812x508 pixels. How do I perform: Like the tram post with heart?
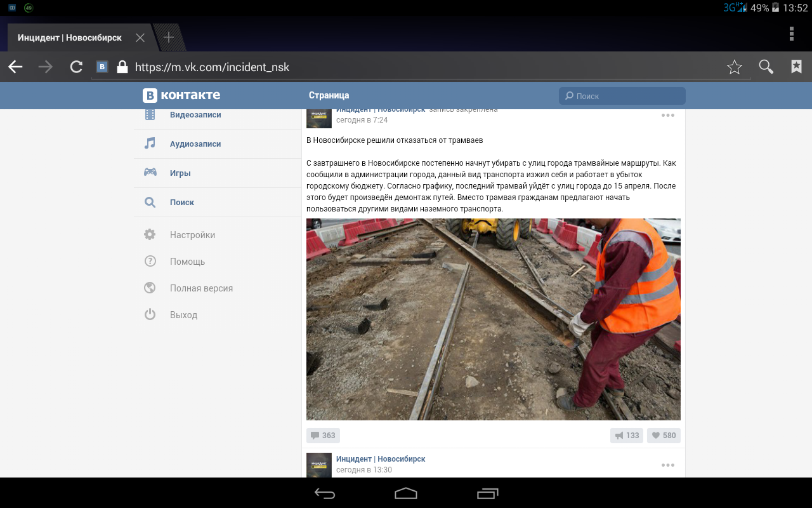point(664,436)
